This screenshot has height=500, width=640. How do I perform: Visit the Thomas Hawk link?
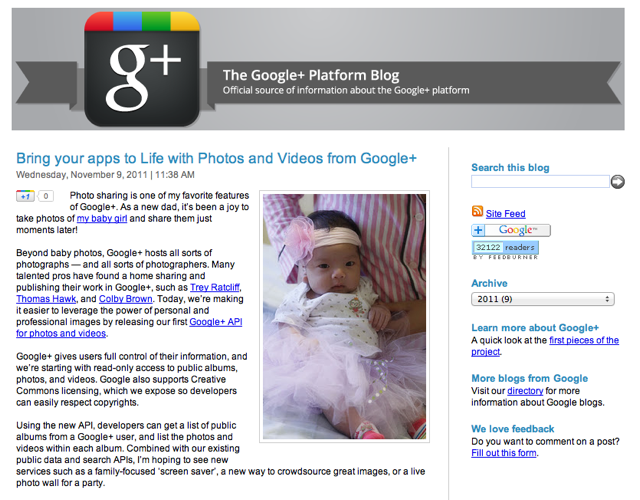click(x=46, y=299)
